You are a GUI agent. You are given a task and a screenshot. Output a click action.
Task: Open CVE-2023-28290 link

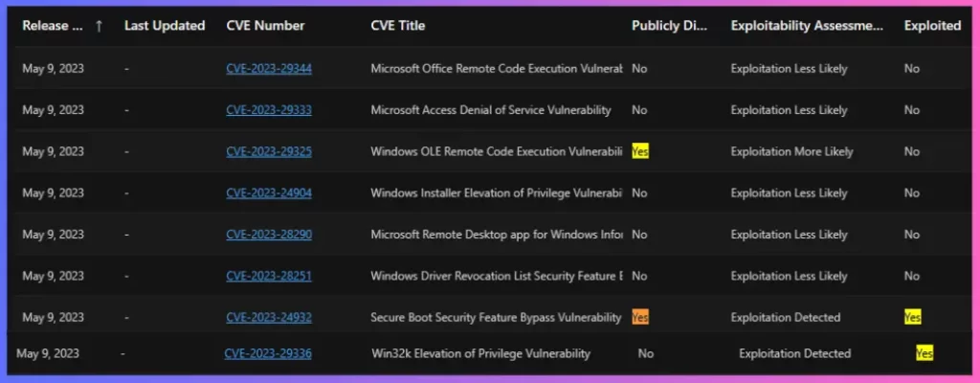pyautogui.click(x=269, y=235)
